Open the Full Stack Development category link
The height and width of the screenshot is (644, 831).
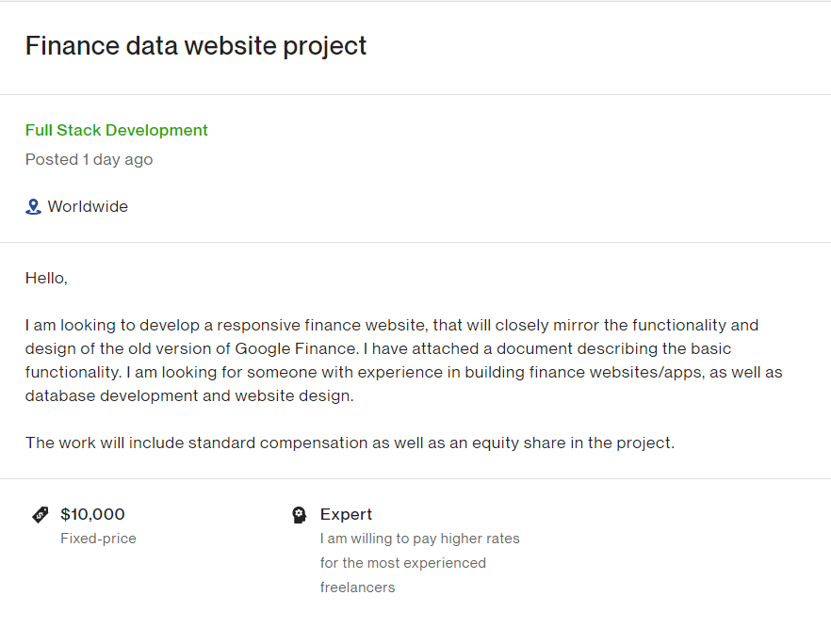(117, 130)
